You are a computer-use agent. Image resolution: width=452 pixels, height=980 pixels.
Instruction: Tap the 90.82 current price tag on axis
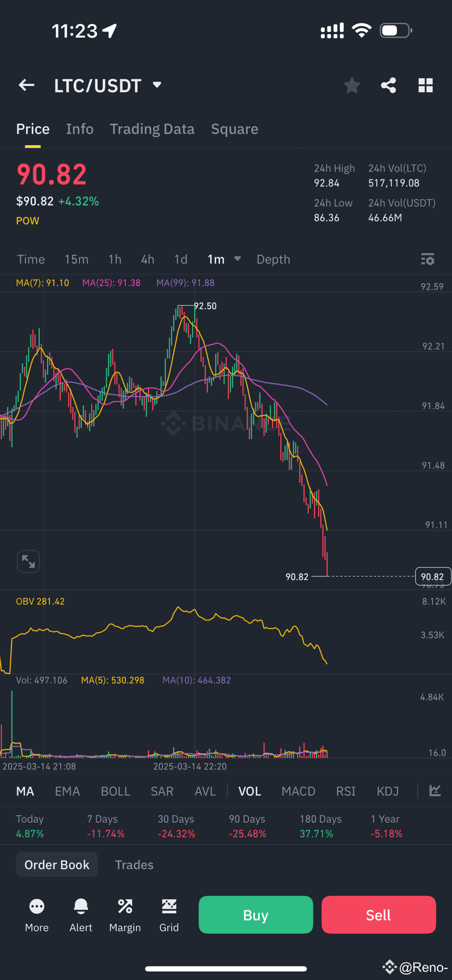432,577
